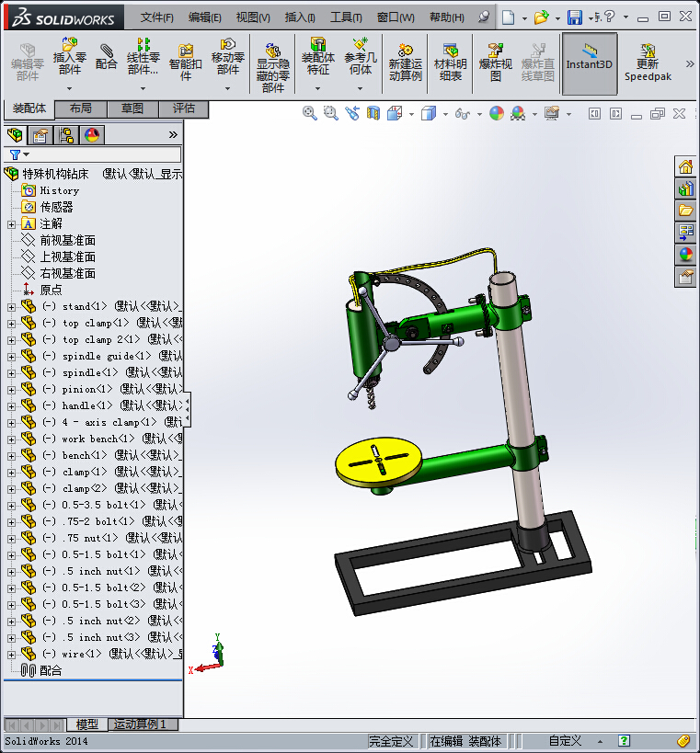Click Exploded View (爆炸视图) tool
The image size is (700, 753).
[x=495, y=62]
